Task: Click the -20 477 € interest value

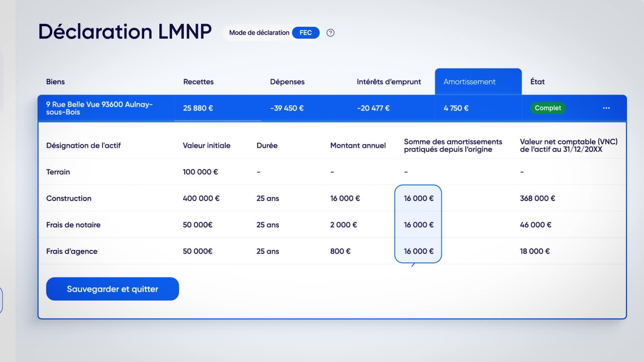Action: [x=373, y=108]
